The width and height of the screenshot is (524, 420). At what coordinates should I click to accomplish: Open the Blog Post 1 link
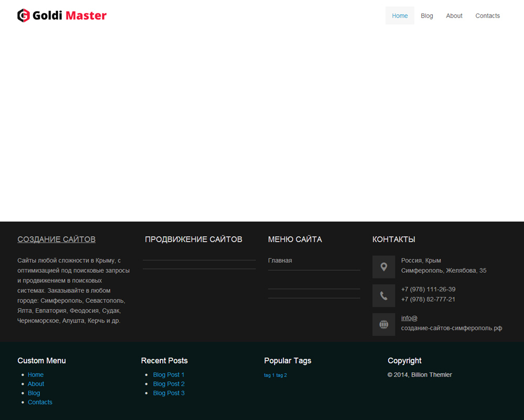tap(169, 375)
